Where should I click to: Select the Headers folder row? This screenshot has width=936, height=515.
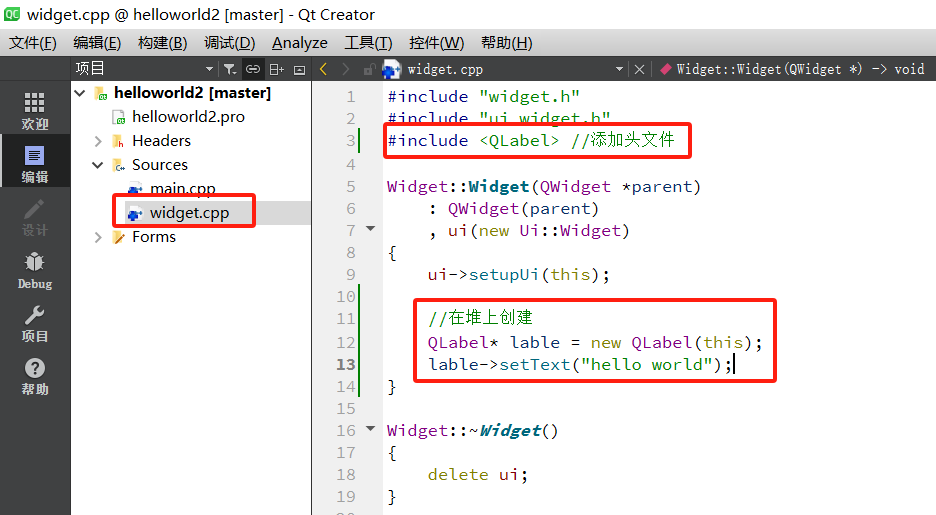[161, 141]
